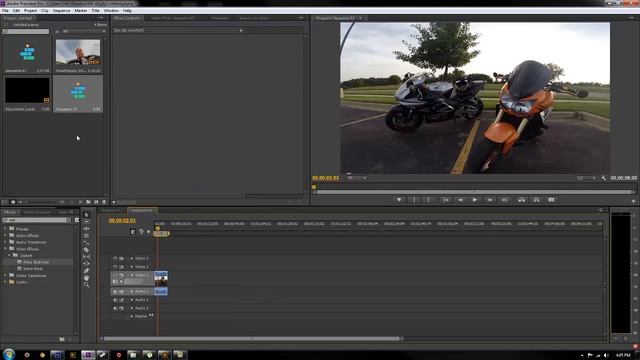This screenshot has height=360, width=640.
Task: Mute Audio 2 track speaker toggle
Action: [115, 300]
